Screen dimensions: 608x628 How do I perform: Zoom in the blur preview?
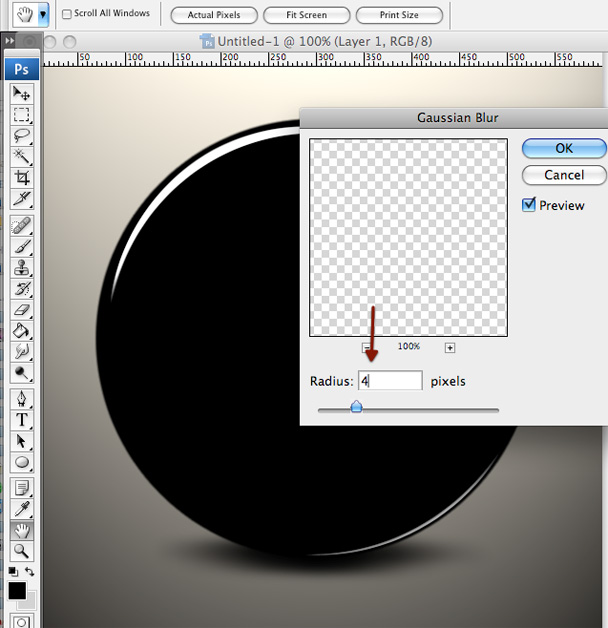(450, 348)
